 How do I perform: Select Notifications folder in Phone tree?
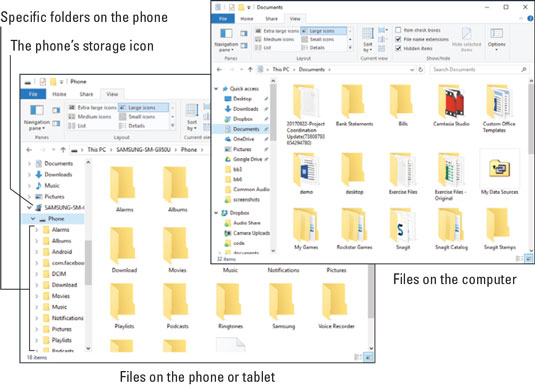[x=63, y=318]
